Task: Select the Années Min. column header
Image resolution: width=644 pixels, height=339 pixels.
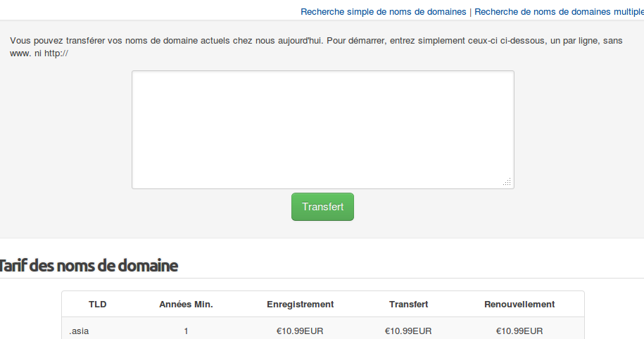Action: pos(186,304)
